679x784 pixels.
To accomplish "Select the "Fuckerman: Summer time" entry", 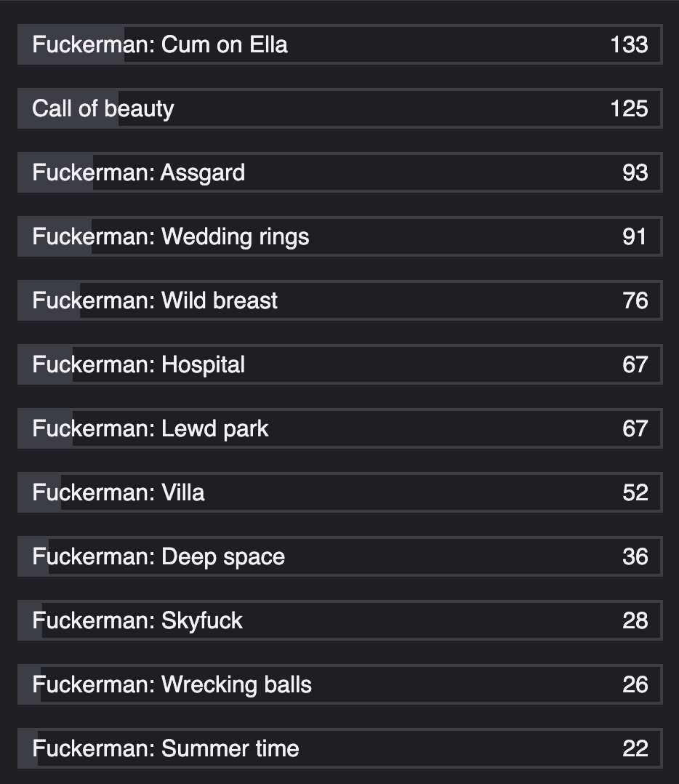I will 166,748.
